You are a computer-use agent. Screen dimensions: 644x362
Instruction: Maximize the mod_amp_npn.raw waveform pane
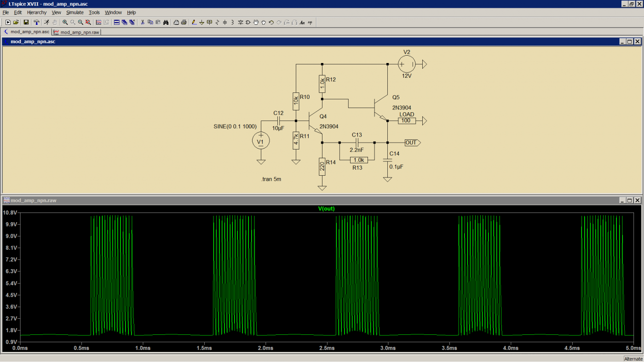(x=629, y=200)
